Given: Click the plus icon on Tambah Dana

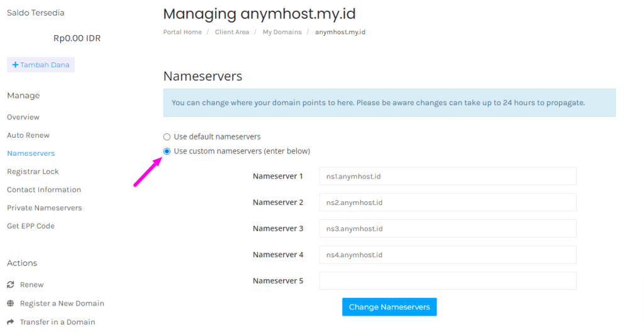Looking at the screenshot, I should coord(15,65).
